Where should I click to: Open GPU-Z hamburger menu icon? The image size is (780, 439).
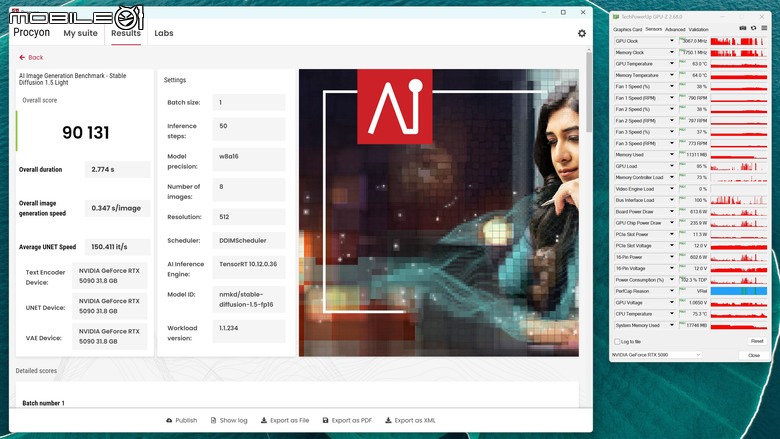coord(764,28)
